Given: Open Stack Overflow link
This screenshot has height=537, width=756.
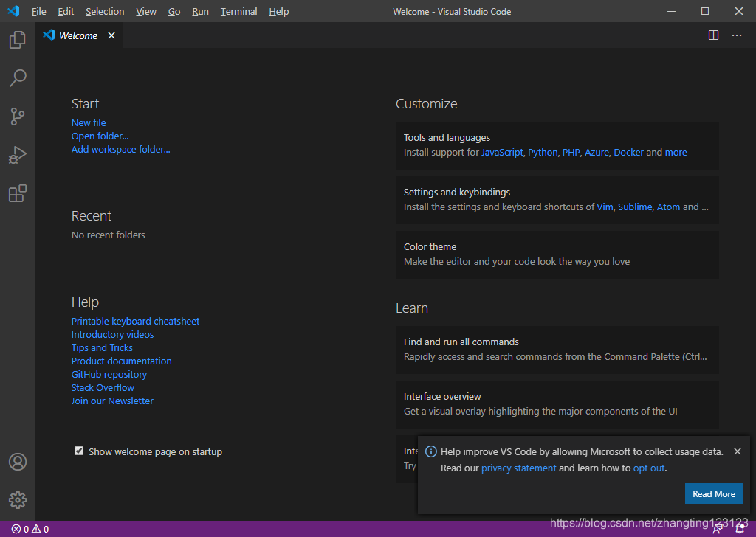Looking at the screenshot, I should [103, 387].
